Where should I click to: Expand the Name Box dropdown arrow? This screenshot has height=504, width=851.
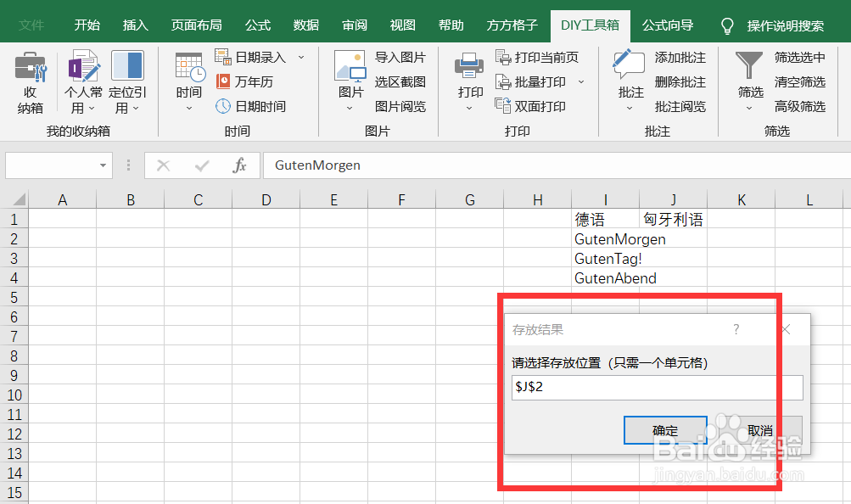tap(103, 165)
